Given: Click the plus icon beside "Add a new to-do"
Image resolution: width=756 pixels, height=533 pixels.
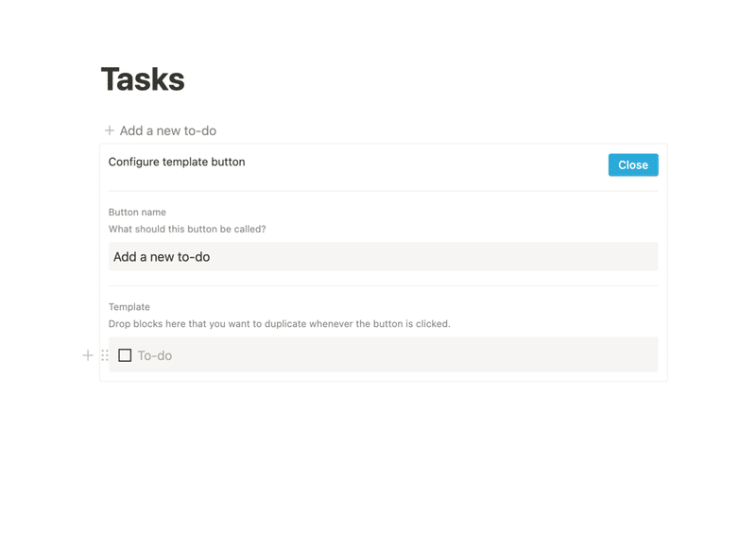Looking at the screenshot, I should (110, 130).
